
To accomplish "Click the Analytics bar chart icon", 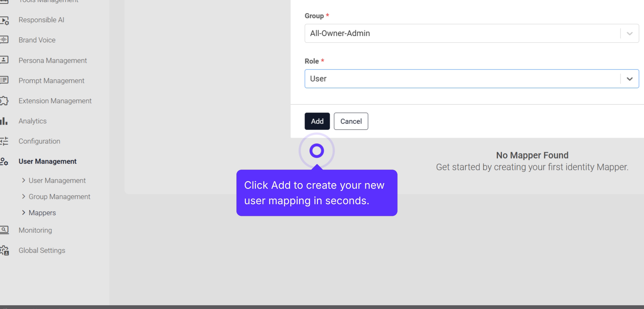I will [x=4, y=121].
